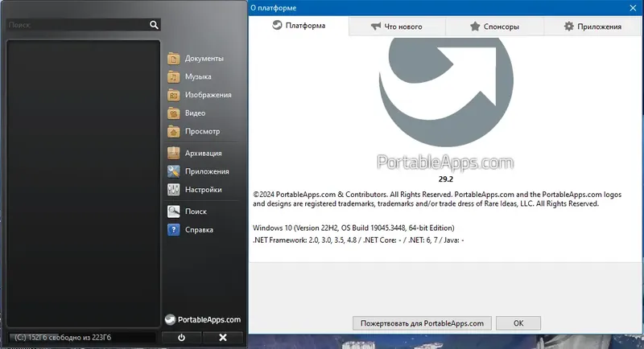
Task: Click the Настройки menu label
Action: click(x=204, y=190)
